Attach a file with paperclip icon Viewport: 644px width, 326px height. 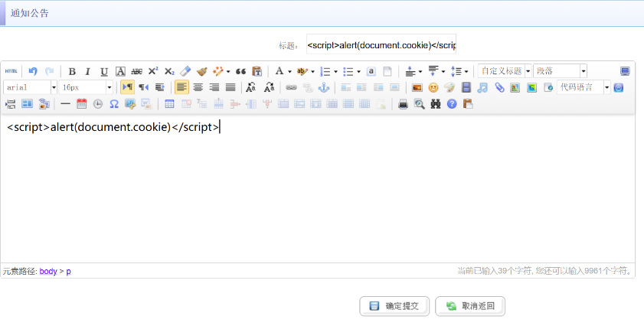(499, 87)
